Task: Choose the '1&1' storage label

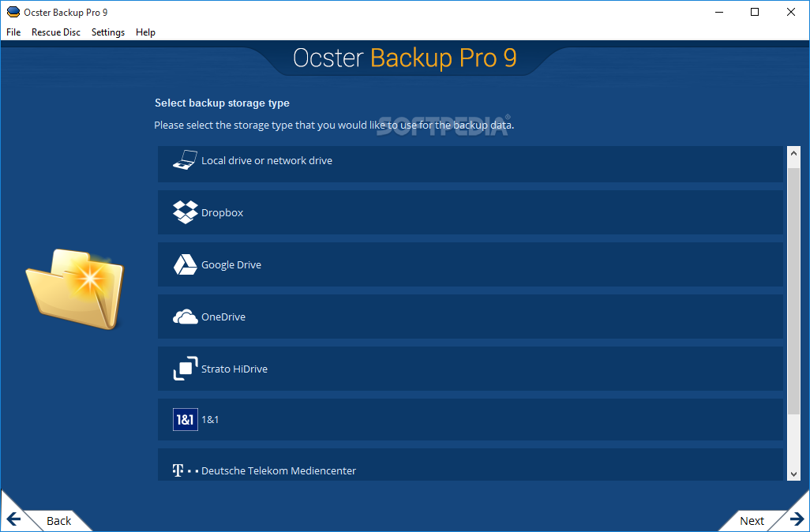Action: point(210,419)
